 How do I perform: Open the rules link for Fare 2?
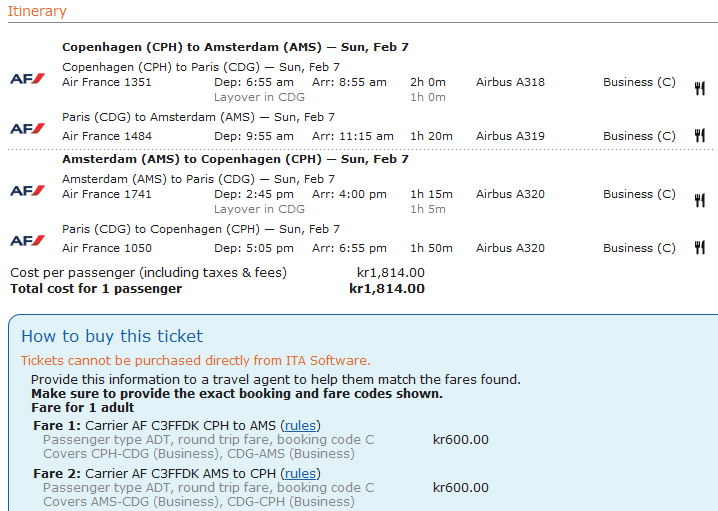point(300,473)
